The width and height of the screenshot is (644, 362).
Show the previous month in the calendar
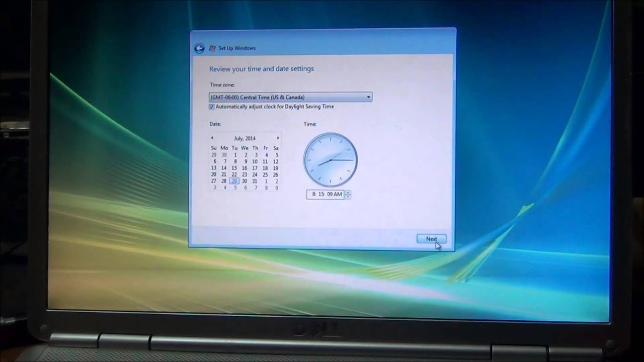pyautogui.click(x=212, y=138)
